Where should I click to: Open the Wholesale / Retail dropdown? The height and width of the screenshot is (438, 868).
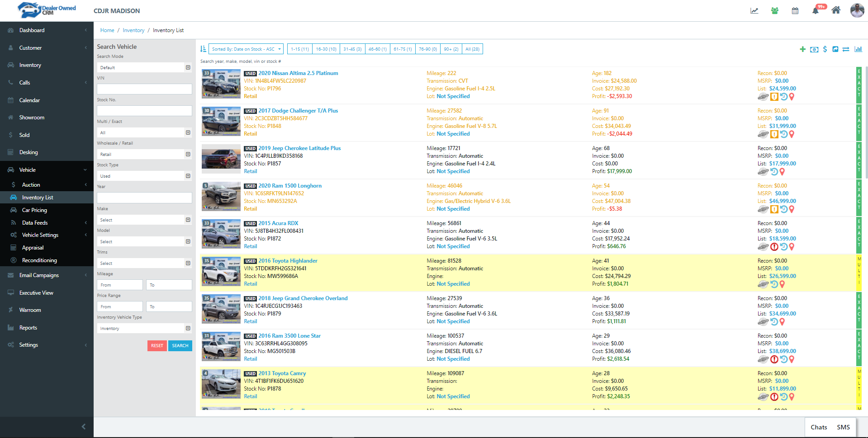[x=144, y=155]
